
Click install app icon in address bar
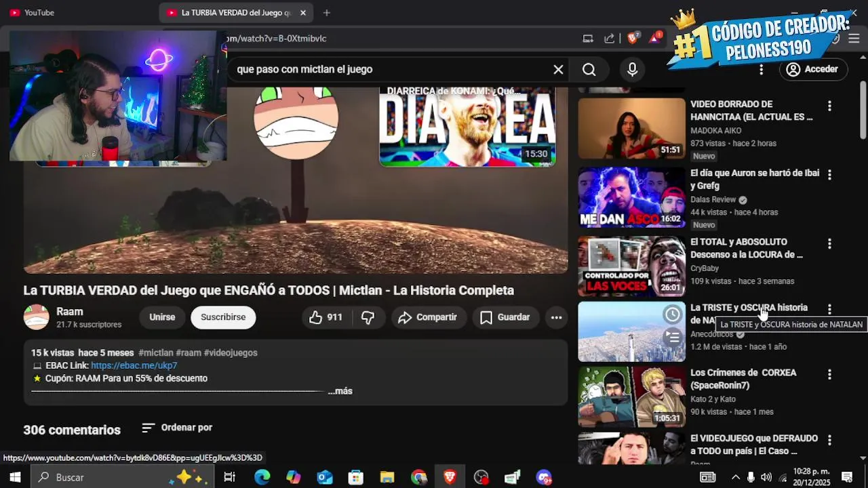[x=588, y=39]
